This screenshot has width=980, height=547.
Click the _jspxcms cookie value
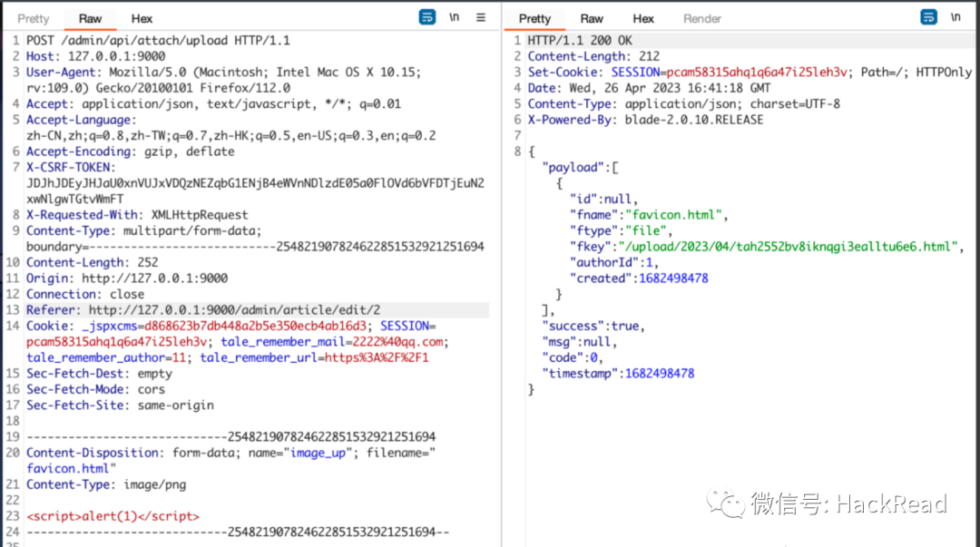pos(255,327)
